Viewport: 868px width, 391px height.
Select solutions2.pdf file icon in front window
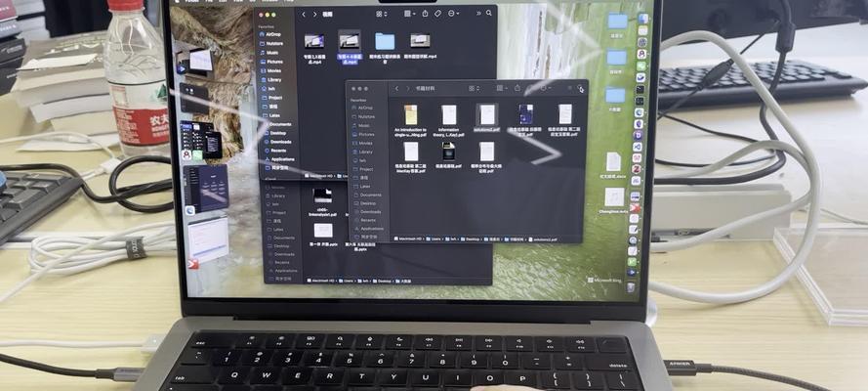pyautogui.click(x=487, y=114)
